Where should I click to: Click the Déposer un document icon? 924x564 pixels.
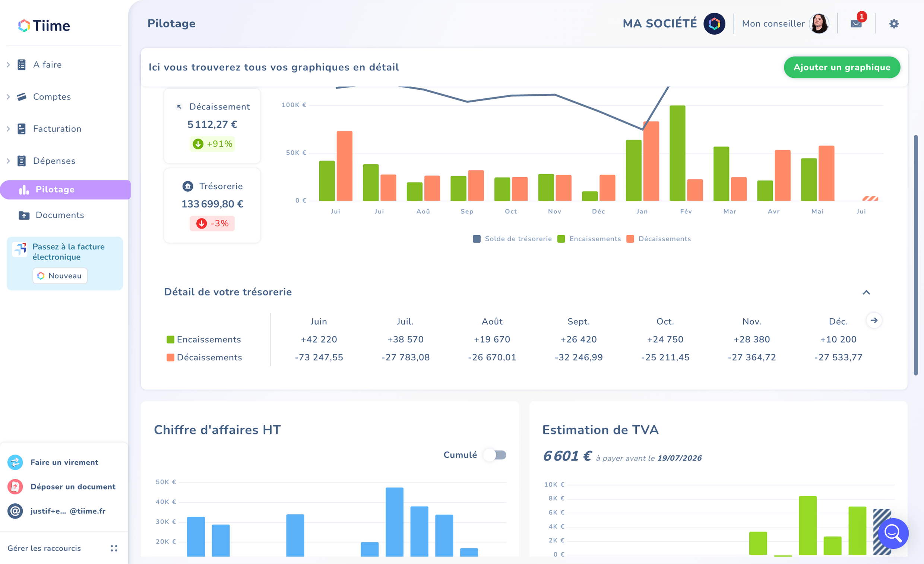click(15, 487)
